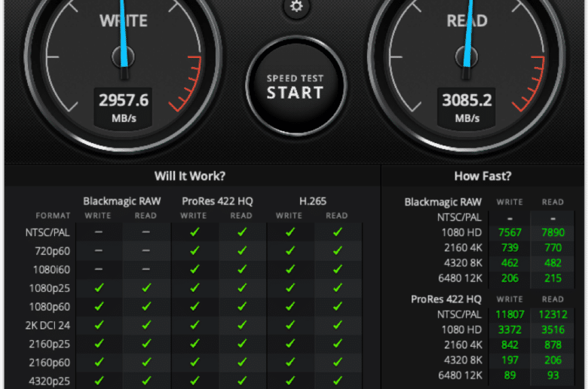Click H.265 write checkmark for 1080i60

pyautogui.click(x=290, y=269)
